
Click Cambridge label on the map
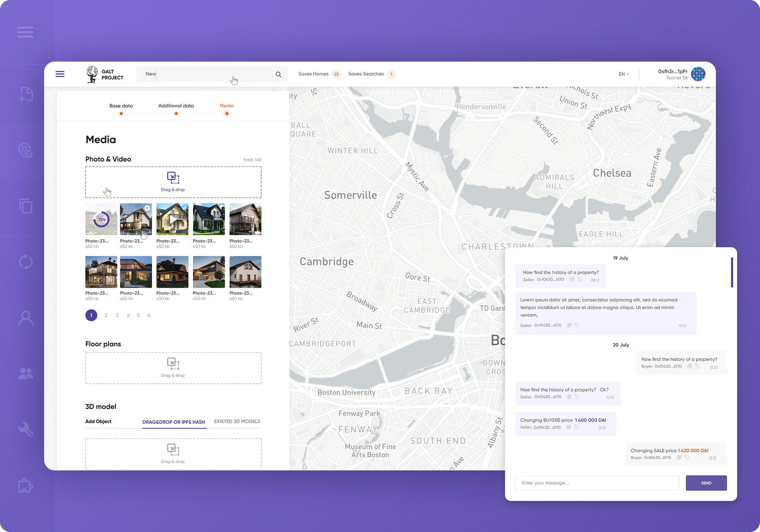pos(327,262)
